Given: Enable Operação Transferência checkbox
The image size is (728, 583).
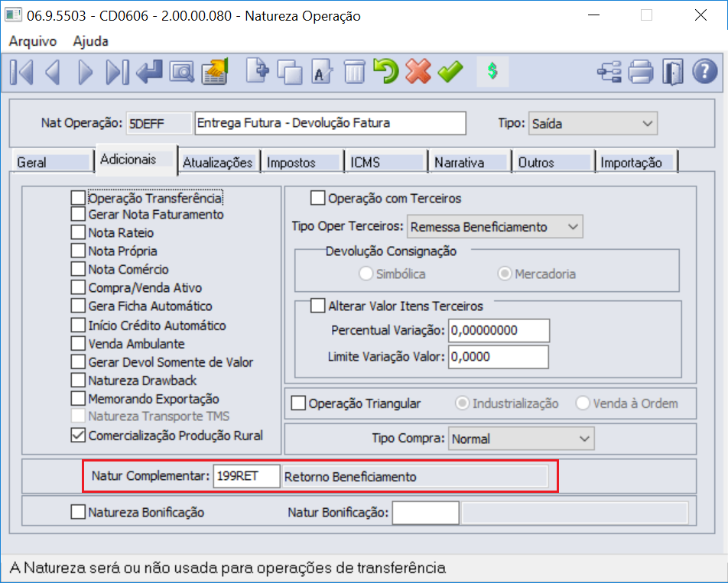Looking at the screenshot, I should click(x=78, y=198).
